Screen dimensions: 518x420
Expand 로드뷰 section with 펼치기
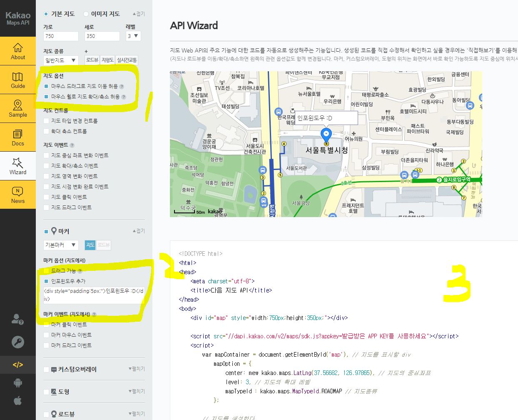[137, 414]
